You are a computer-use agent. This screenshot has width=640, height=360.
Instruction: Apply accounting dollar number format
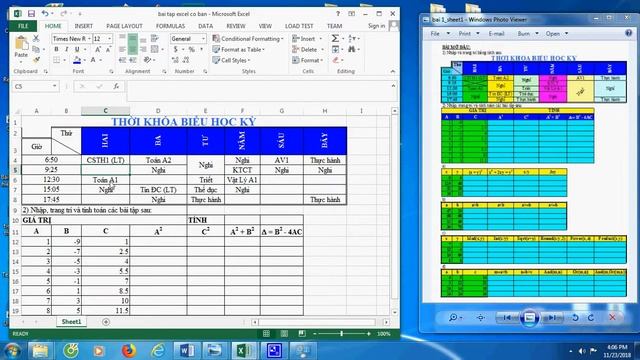(x=176, y=49)
